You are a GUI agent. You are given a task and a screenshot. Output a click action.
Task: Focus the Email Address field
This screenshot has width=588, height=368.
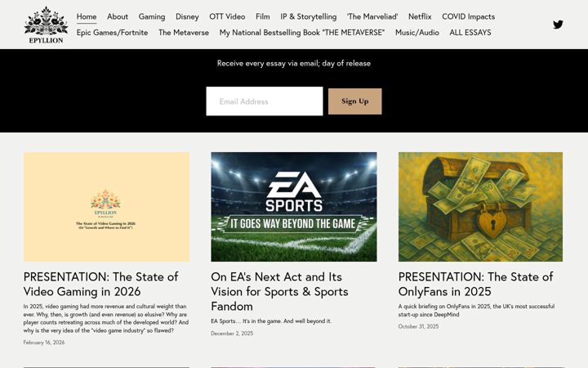coord(265,101)
